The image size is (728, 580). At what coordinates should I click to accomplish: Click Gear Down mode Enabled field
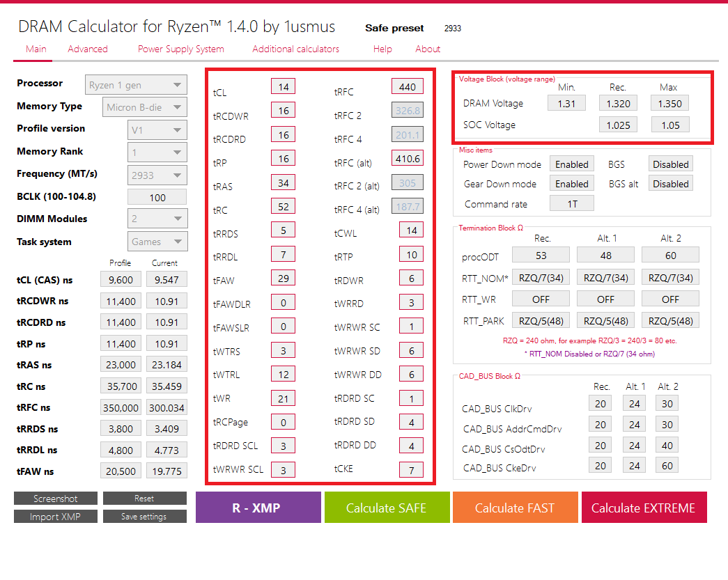571,183
